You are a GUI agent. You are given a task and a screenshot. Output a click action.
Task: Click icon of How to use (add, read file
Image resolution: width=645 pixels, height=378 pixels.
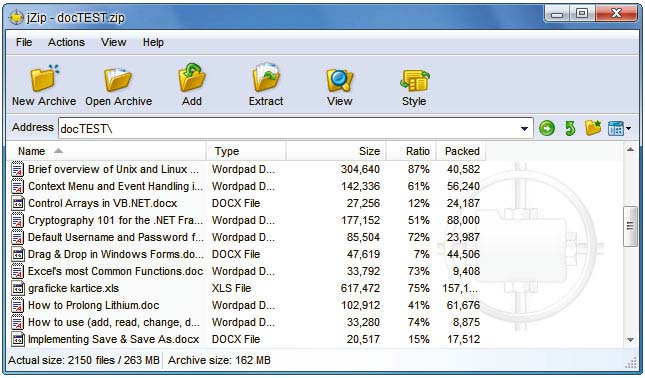[x=17, y=322]
